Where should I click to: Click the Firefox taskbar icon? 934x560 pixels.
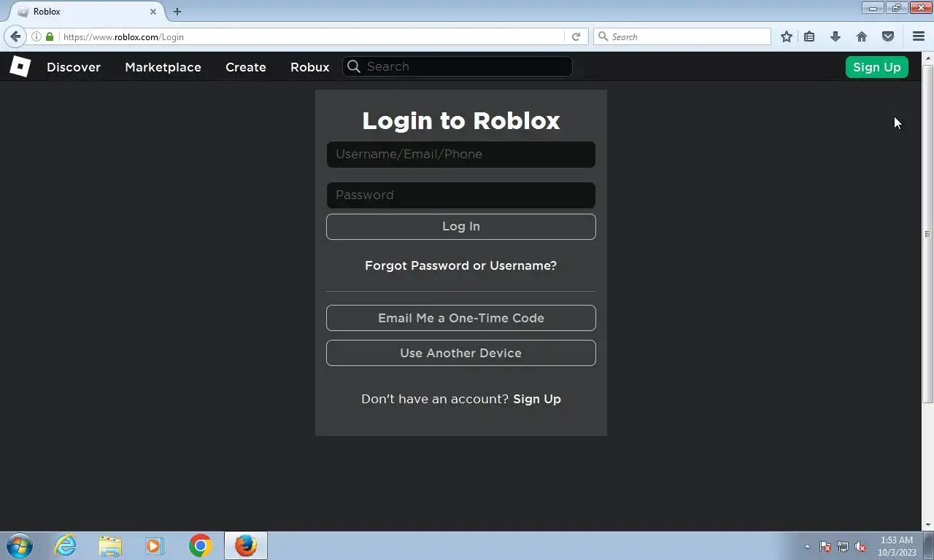coord(246,545)
